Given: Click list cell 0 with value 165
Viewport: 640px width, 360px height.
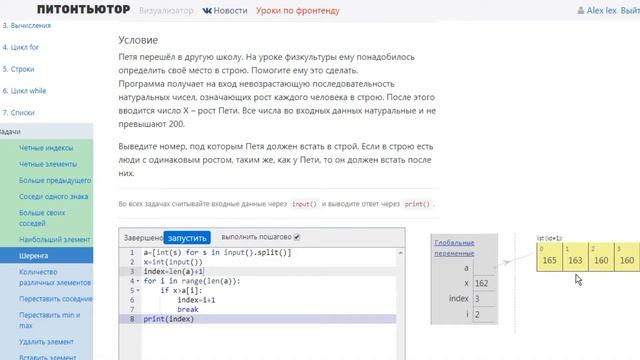Looking at the screenshot, I should tap(549, 257).
